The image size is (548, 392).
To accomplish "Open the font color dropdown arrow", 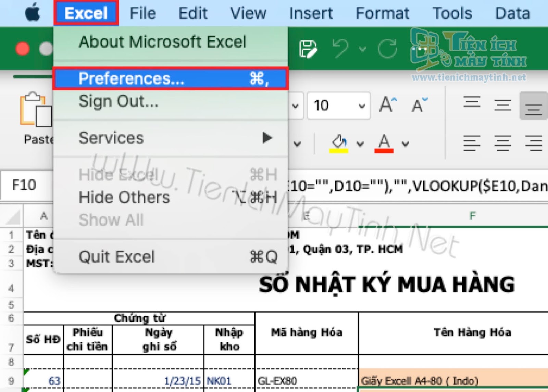I will point(406,144).
